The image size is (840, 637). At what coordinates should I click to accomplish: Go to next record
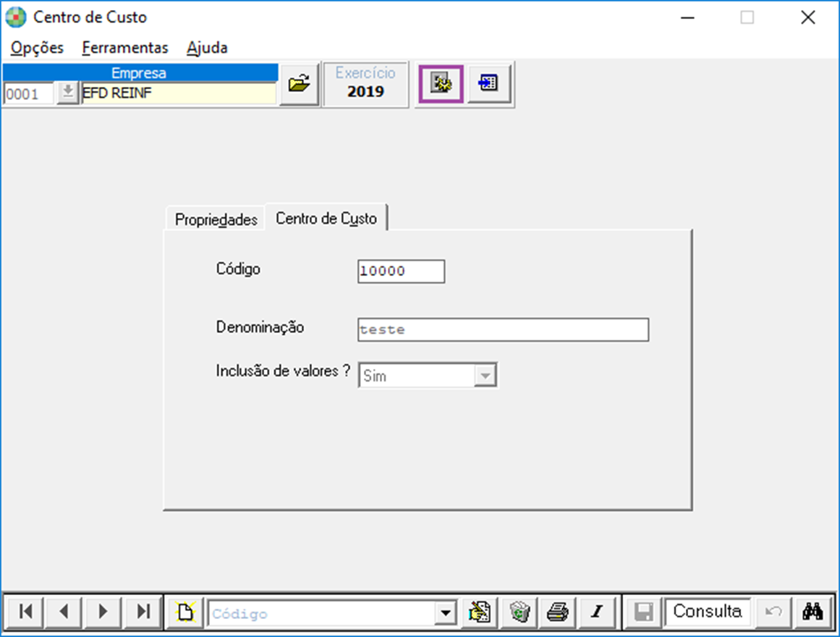(103, 611)
